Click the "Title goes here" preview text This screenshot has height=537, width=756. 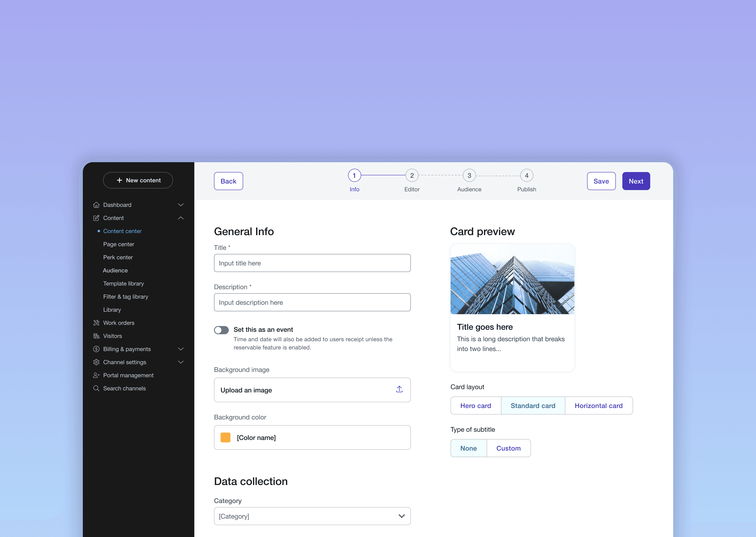485,327
